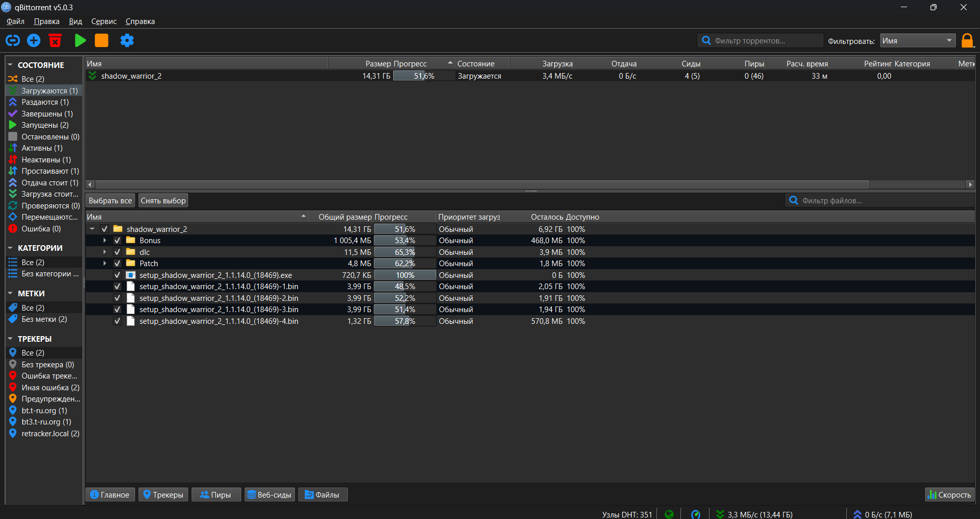Screen dimensions: 980x519
Task: Uncheck the Patch folder checkbox
Action: click(117, 263)
